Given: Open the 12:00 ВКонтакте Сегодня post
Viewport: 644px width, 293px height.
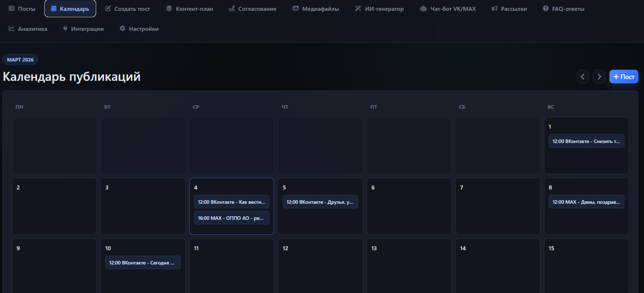Looking at the screenshot, I should pos(143,263).
